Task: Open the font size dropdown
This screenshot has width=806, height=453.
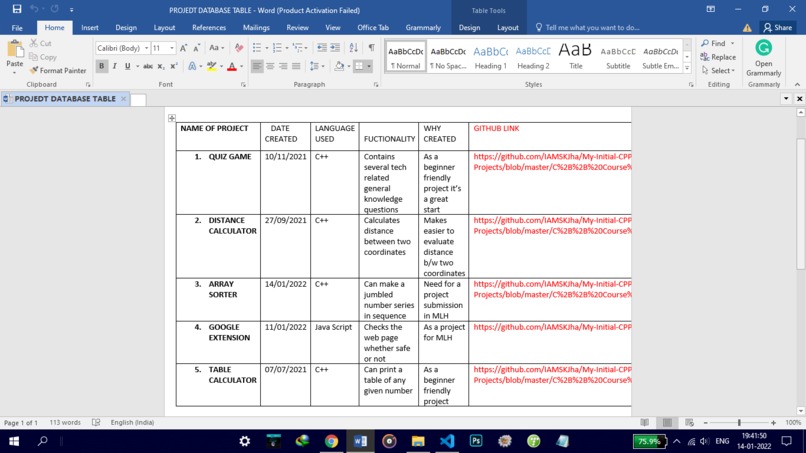Action: 172,48
